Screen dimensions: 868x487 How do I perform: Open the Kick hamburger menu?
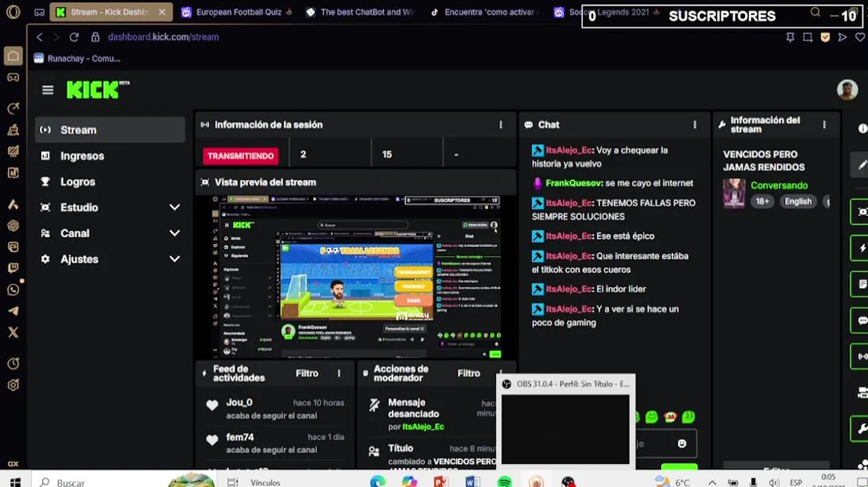click(x=47, y=90)
